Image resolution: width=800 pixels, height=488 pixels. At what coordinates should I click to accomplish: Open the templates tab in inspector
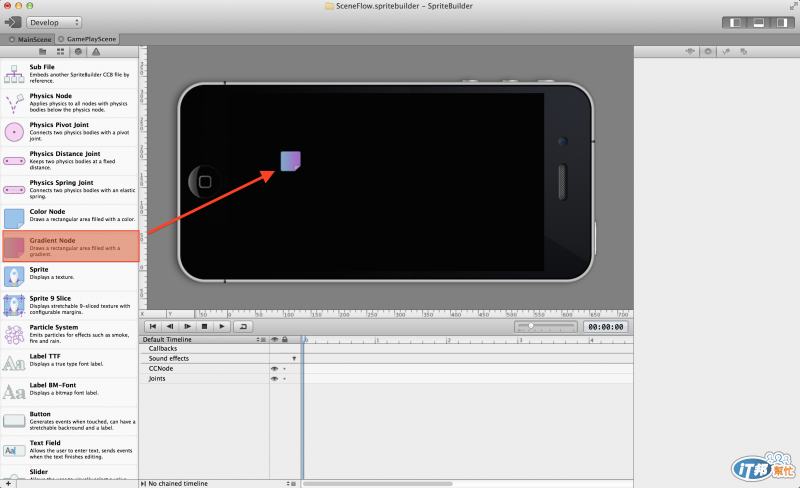pyautogui.click(x=743, y=52)
